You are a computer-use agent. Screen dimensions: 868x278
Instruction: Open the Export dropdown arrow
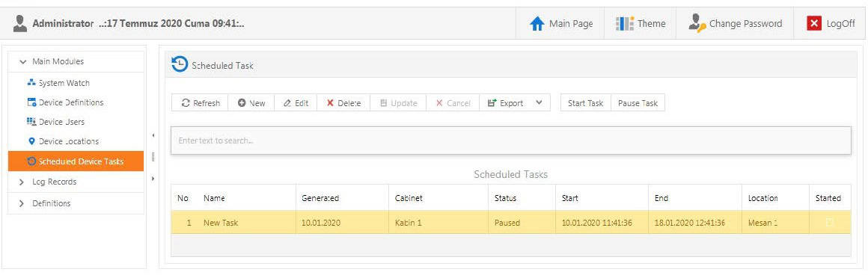point(540,103)
